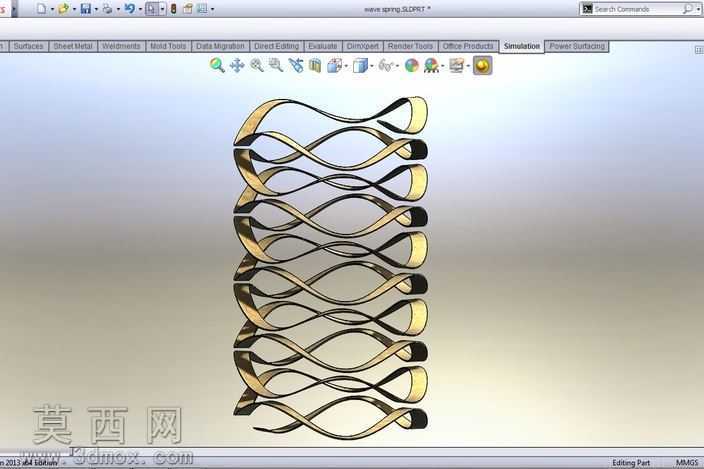Expand the Options dropdown arrow
This screenshot has width=704, height=469.
pyautogui.click(x=212, y=9)
